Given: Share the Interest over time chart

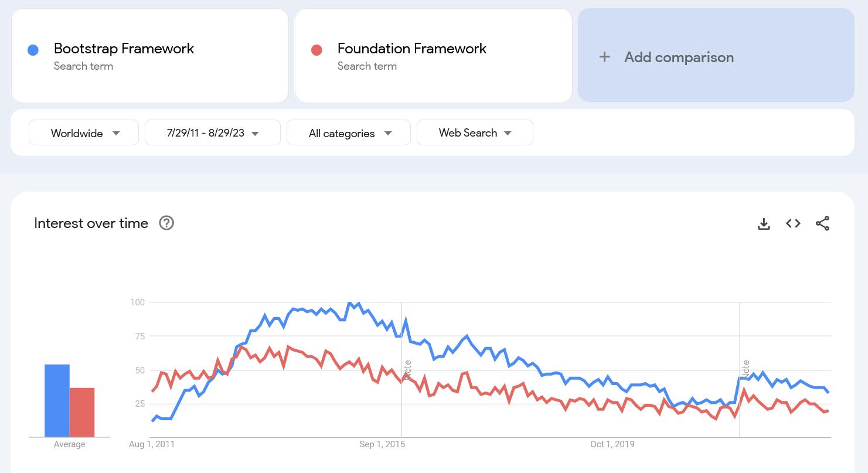Looking at the screenshot, I should (x=822, y=223).
